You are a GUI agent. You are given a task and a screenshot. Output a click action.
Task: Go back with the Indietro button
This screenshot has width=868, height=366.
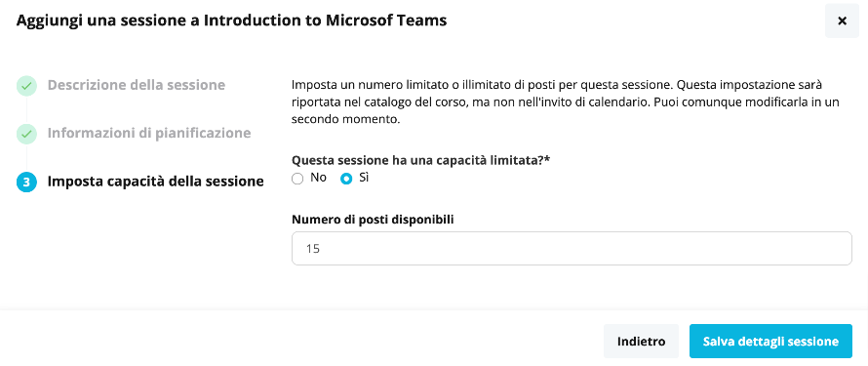[641, 341]
